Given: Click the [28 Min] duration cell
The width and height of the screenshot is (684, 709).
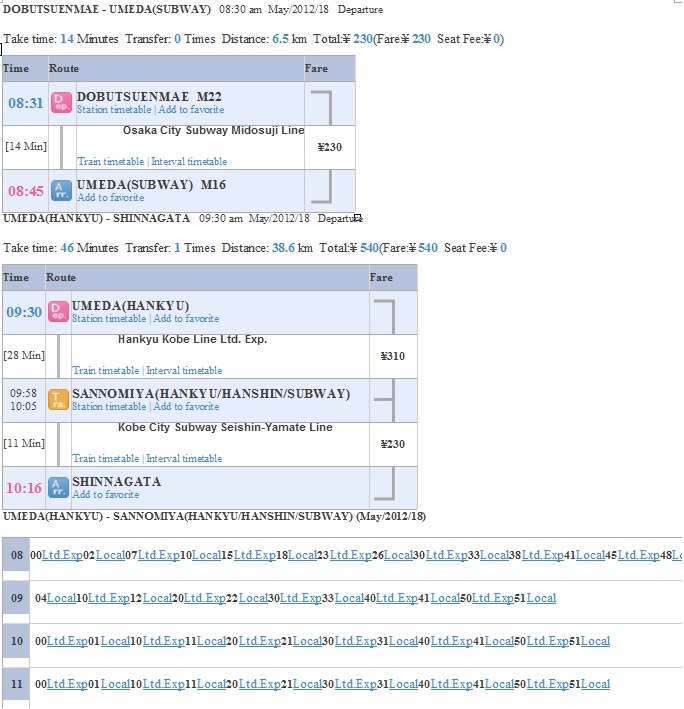Looking at the screenshot, I should tap(24, 355).
